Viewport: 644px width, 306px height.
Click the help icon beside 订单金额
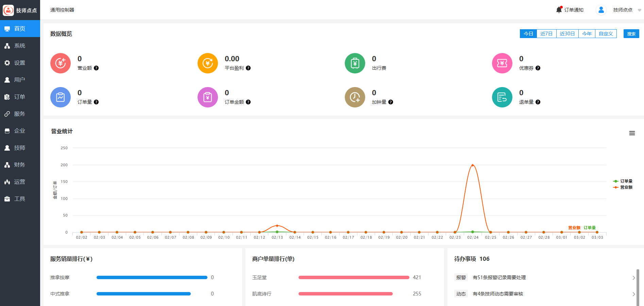click(x=248, y=102)
